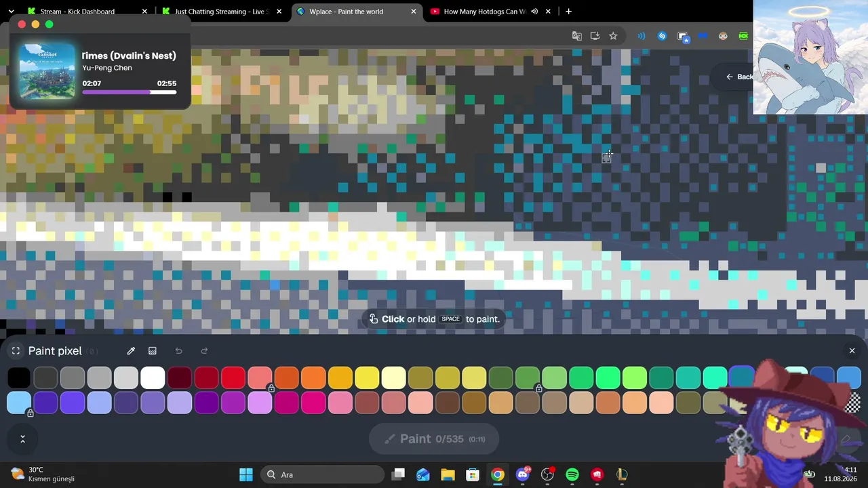
Task: Seek the music widget progress bar
Action: (130, 92)
